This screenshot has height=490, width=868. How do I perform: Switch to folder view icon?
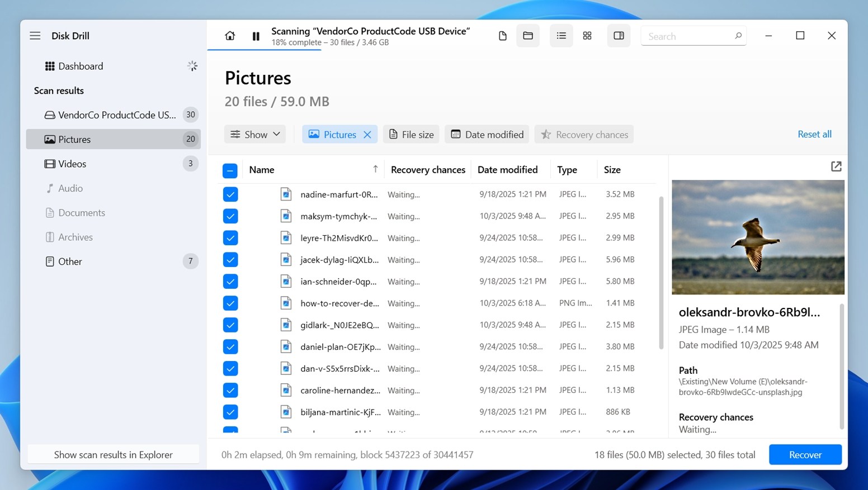point(527,36)
